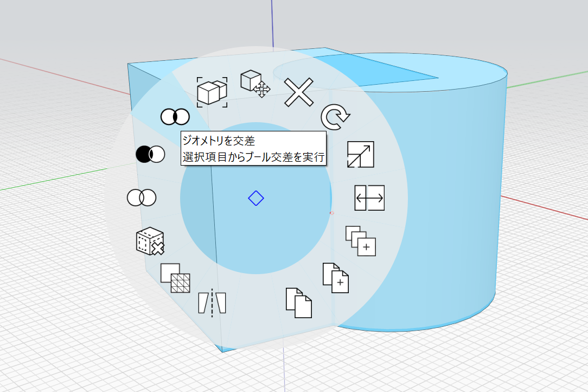The image size is (588, 392).
Task: Select the Mesh conversion hatched square icon
Action: coord(176,278)
